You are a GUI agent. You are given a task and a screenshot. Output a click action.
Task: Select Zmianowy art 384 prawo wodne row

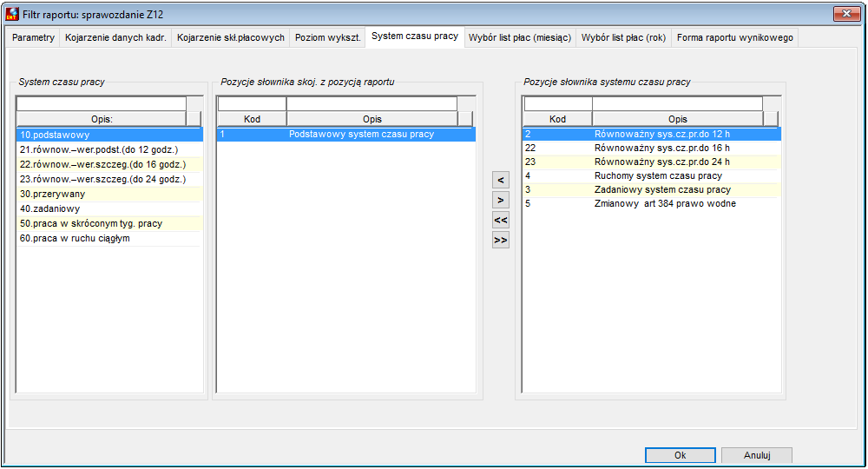click(x=652, y=203)
